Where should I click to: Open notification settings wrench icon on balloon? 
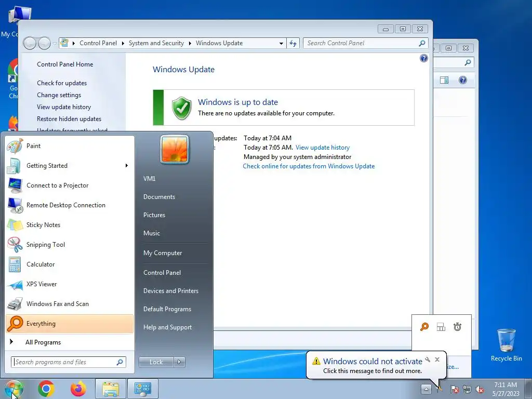[428, 360]
